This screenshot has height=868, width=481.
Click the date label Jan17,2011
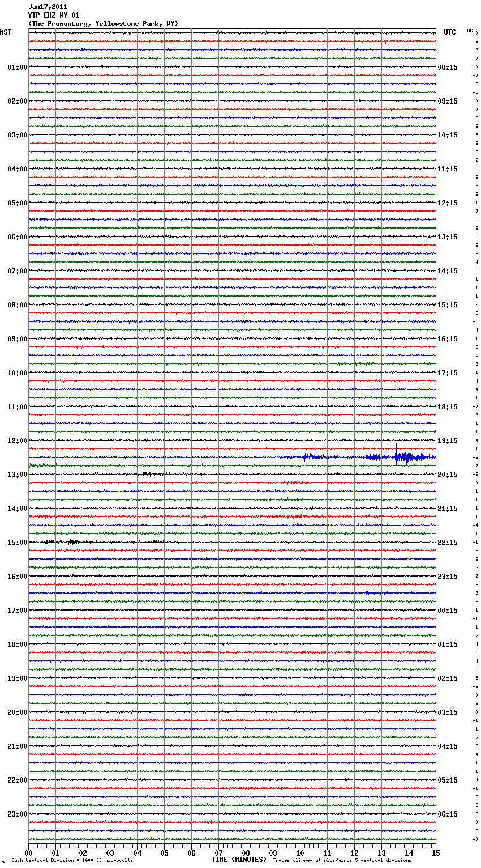point(48,7)
